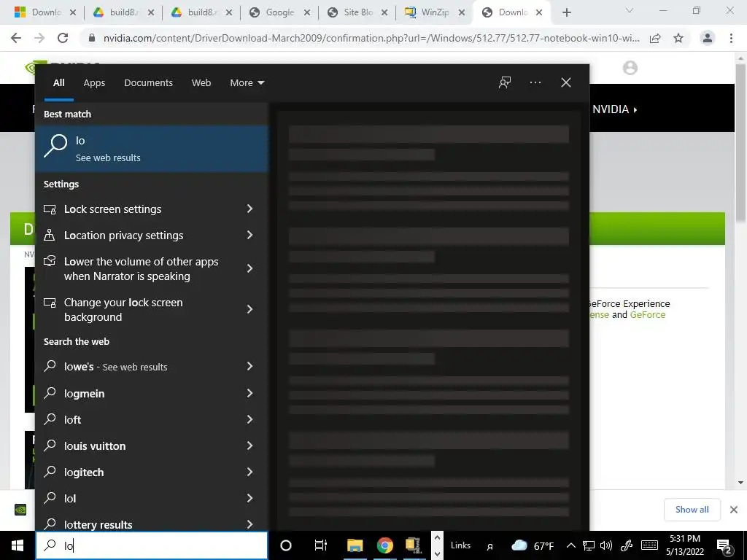Open Chrome three-dot menu
Screen dimensions: 747x560
[x=731, y=38]
